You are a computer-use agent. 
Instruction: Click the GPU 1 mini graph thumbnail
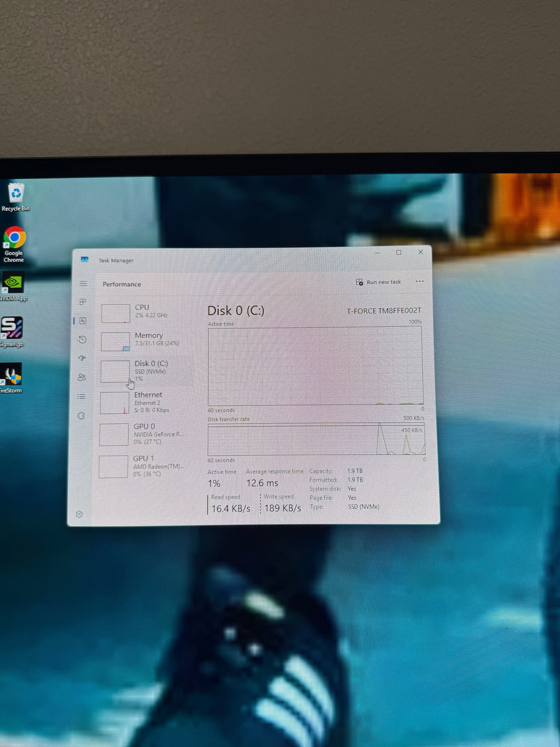[x=113, y=467]
